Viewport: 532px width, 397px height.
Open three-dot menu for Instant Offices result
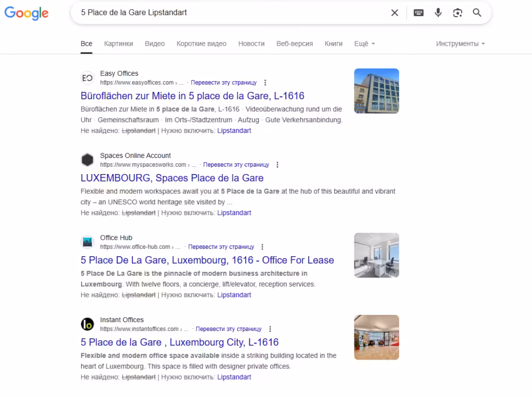click(x=270, y=329)
